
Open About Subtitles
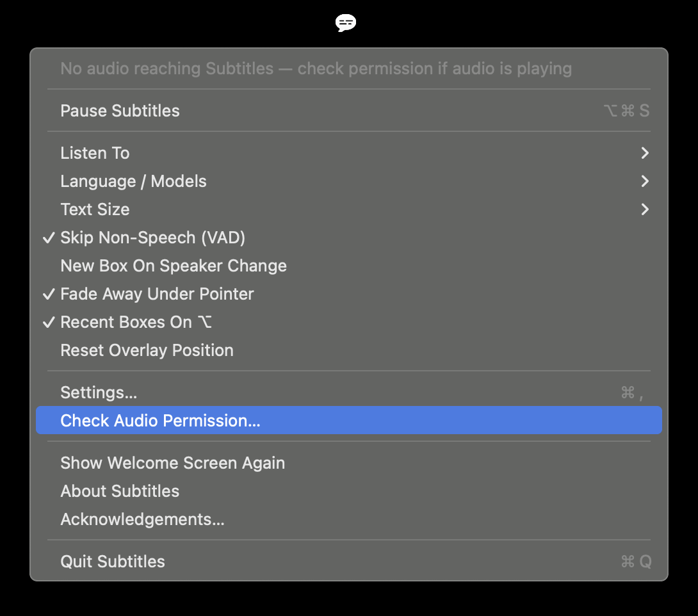click(x=349, y=491)
